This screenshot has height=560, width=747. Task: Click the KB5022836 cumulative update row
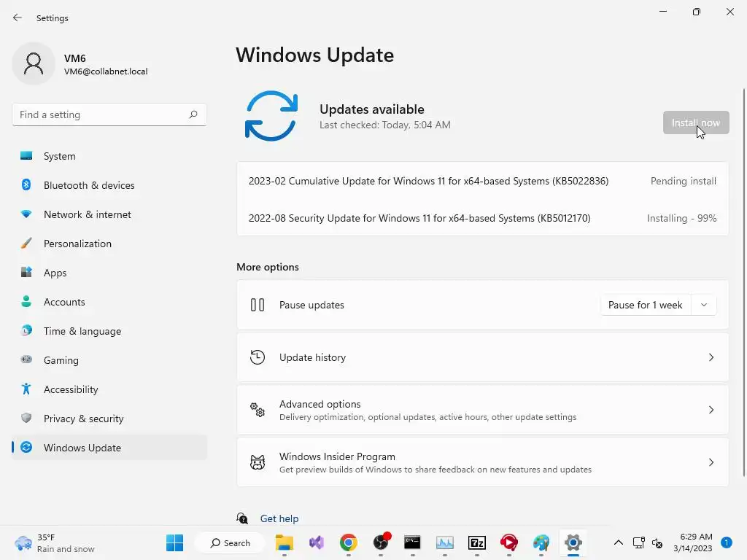click(x=483, y=181)
